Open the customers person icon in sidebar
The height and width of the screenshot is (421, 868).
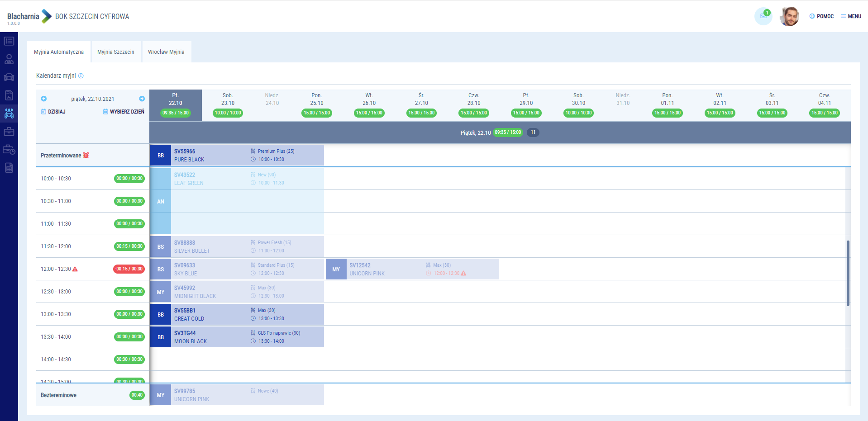9,59
